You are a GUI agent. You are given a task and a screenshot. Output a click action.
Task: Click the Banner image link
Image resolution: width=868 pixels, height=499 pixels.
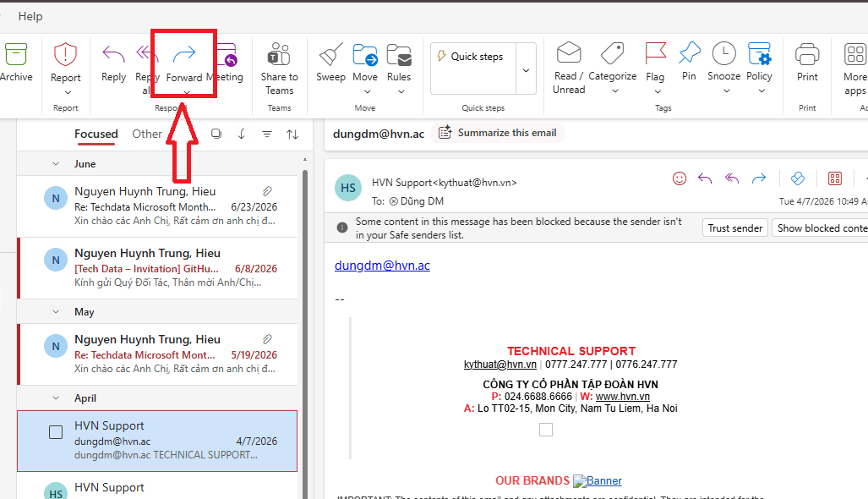pyautogui.click(x=598, y=480)
